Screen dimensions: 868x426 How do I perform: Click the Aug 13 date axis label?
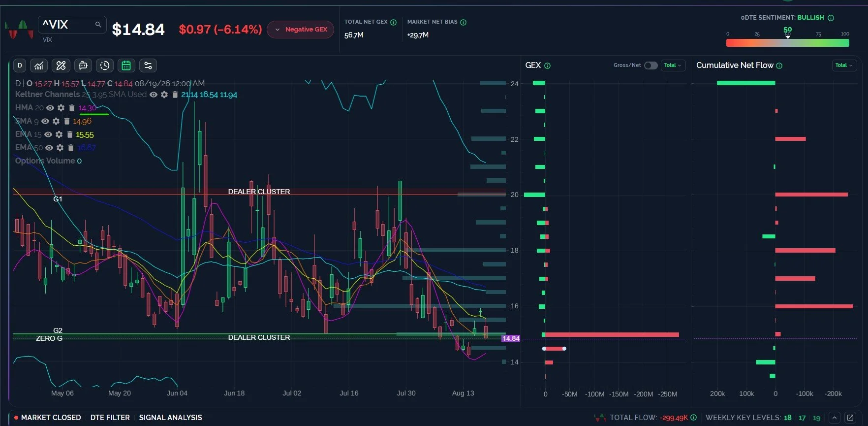pyautogui.click(x=463, y=393)
